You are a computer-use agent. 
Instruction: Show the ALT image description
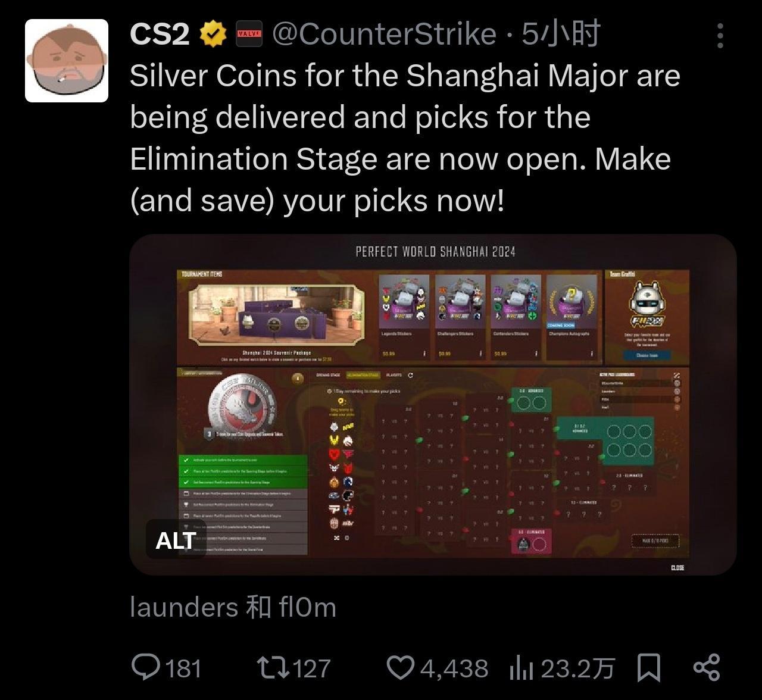pos(176,540)
